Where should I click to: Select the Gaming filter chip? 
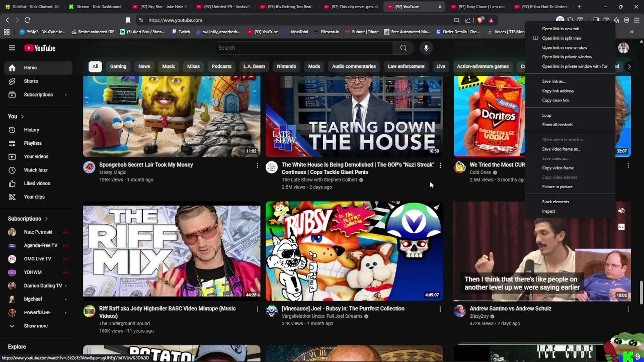[x=118, y=66]
